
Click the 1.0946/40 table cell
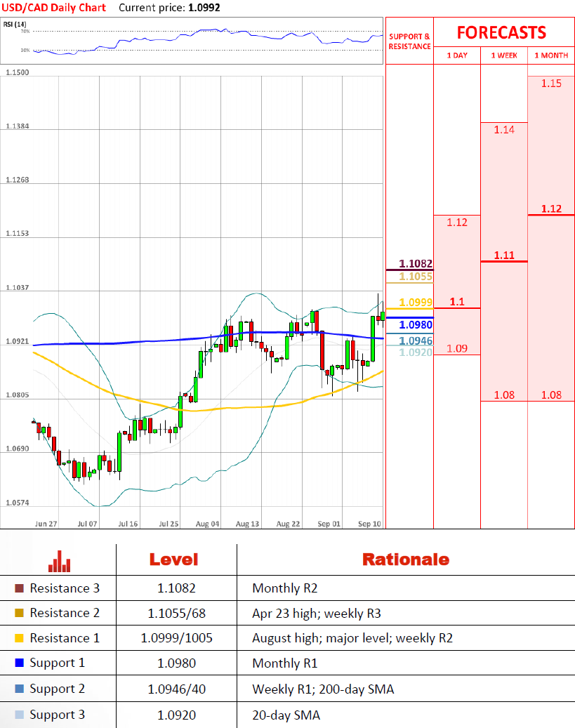click(x=176, y=689)
